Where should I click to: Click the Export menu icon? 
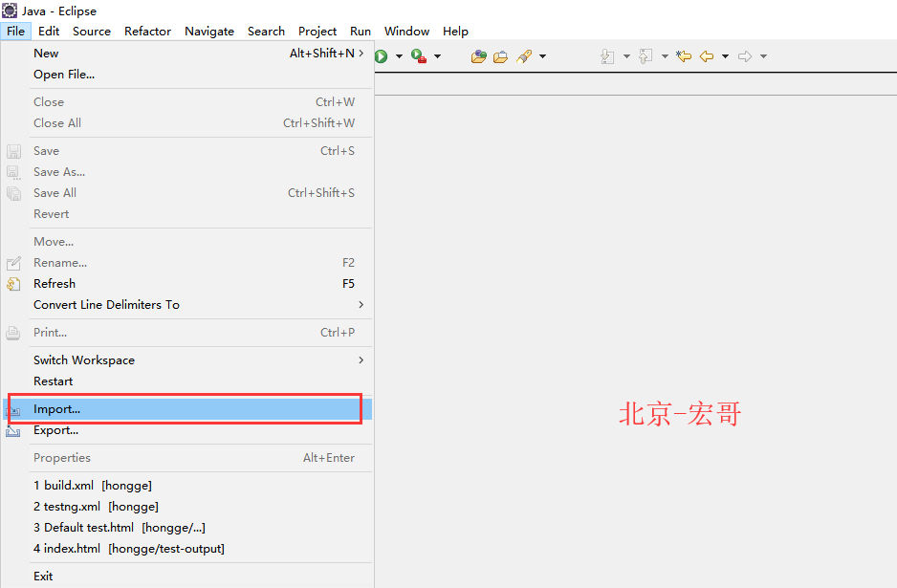tap(13, 430)
